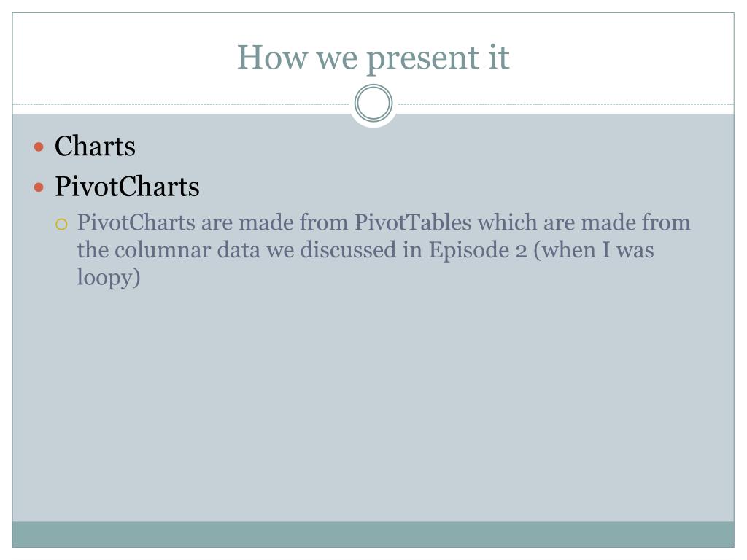Click the word 'present' in the title

[x=423, y=59]
